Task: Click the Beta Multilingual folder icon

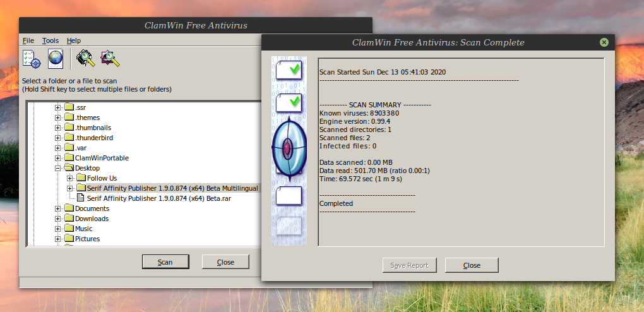Action: click(x=81, y=188)
